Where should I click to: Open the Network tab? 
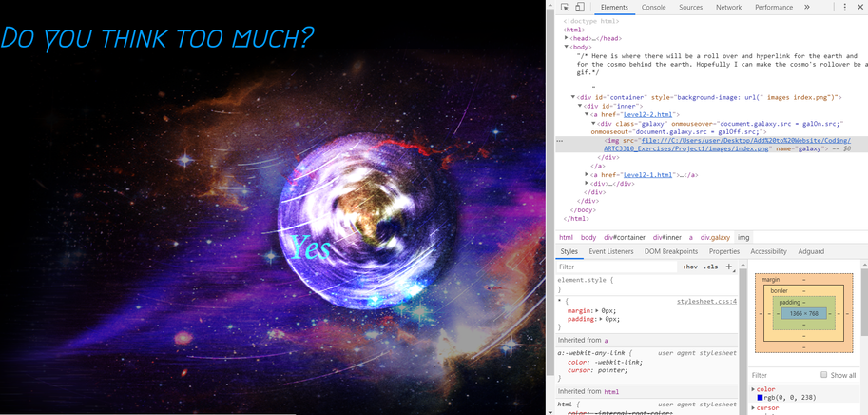pos(728,8)
